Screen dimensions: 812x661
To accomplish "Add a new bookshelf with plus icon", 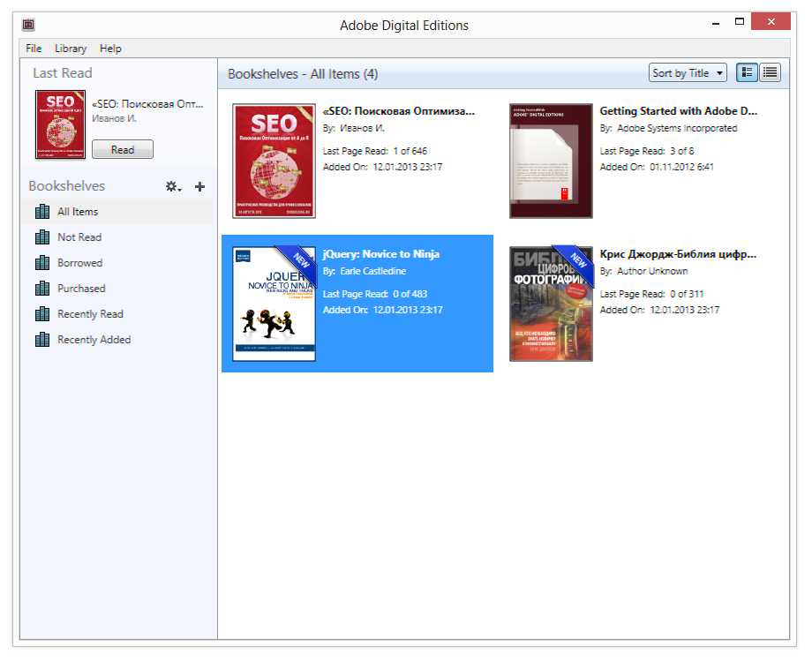I will point(199,186).
